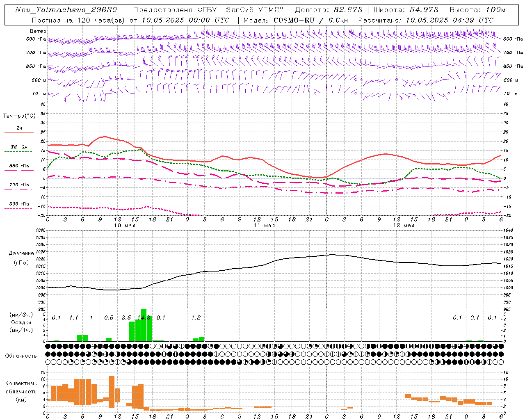Click the tallest orange convective cloud bar

[x=112, y=392]
